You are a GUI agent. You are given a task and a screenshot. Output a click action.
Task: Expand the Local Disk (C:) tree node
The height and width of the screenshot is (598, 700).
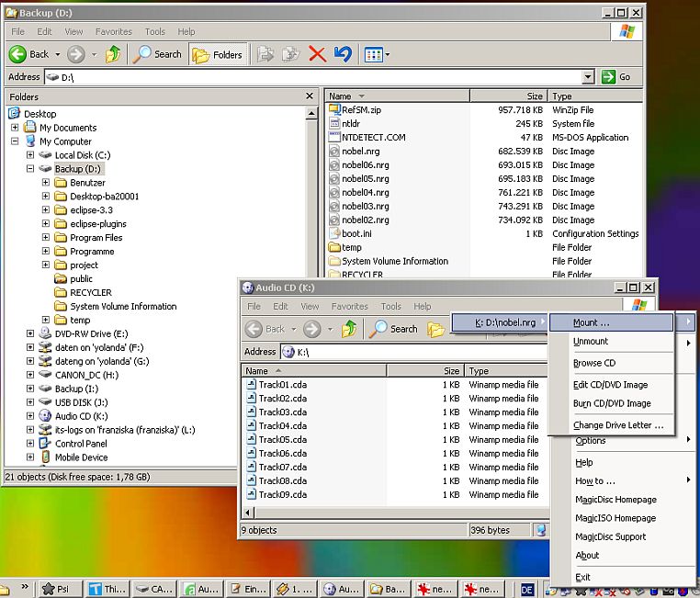click(x=30, y=155)
